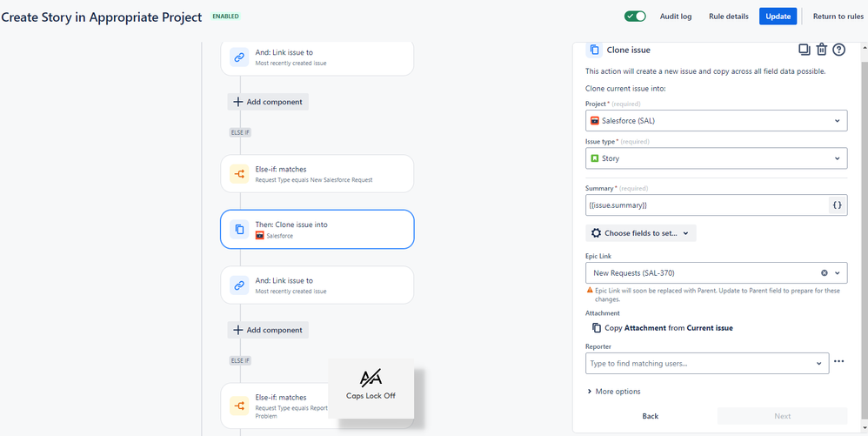Expand More options section

tap(614, 391)
